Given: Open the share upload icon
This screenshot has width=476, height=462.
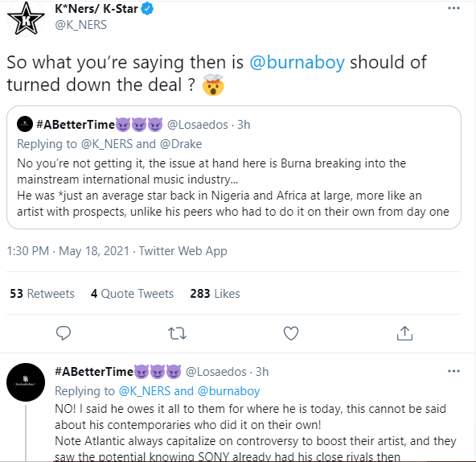Looking at the screenshot, I should (404, 333).
